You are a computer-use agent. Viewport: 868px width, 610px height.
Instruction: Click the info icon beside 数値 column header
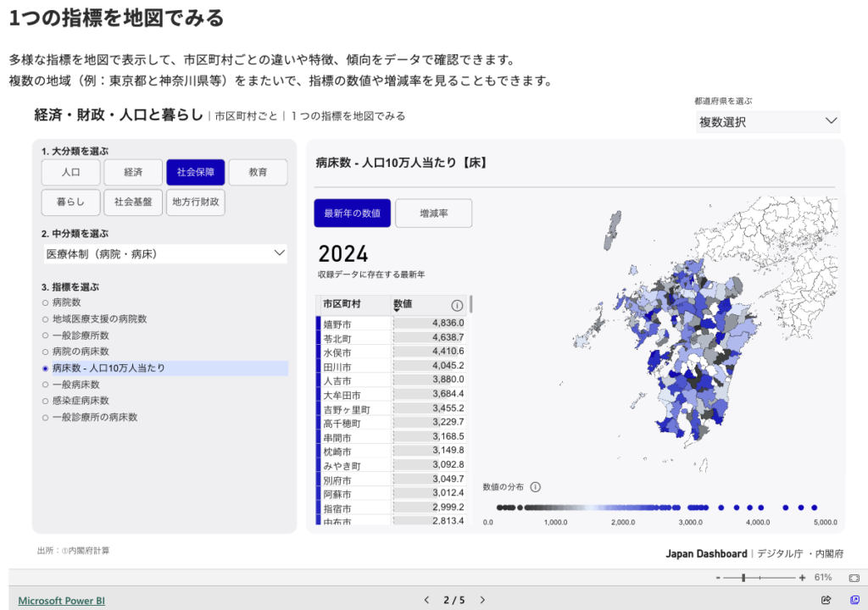(x=457, y=305)
